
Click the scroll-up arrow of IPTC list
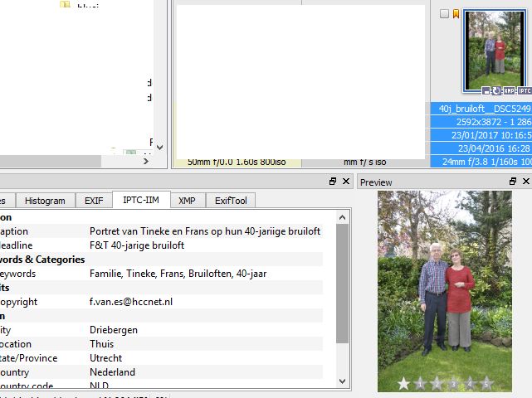342,217
